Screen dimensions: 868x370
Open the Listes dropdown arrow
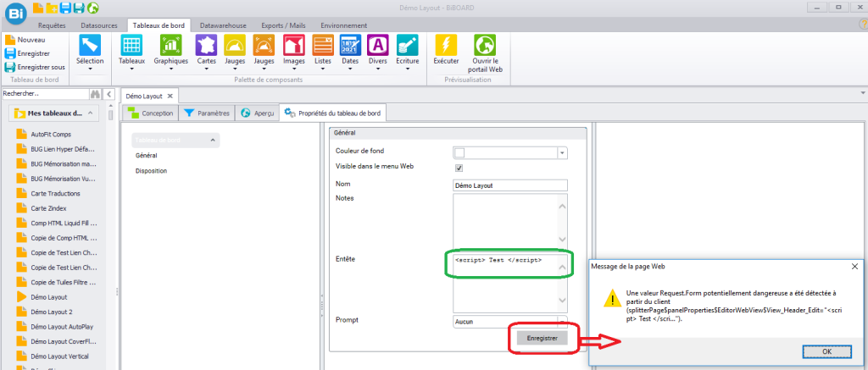point(323,69)
